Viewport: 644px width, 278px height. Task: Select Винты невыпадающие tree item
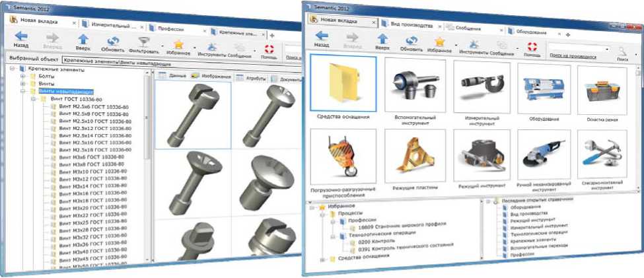point(67,91)
